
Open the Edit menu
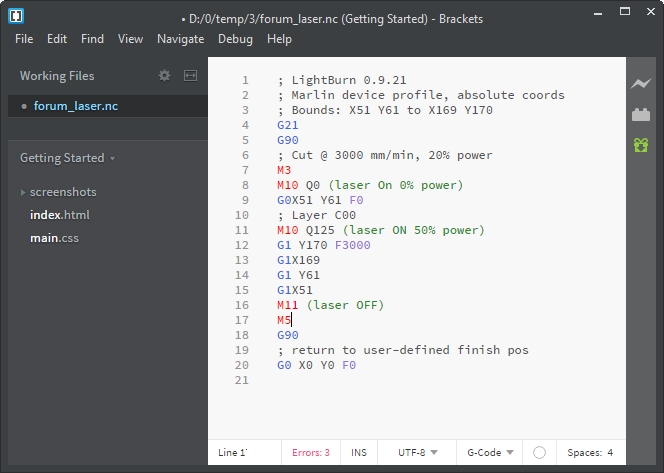[57, 39]
